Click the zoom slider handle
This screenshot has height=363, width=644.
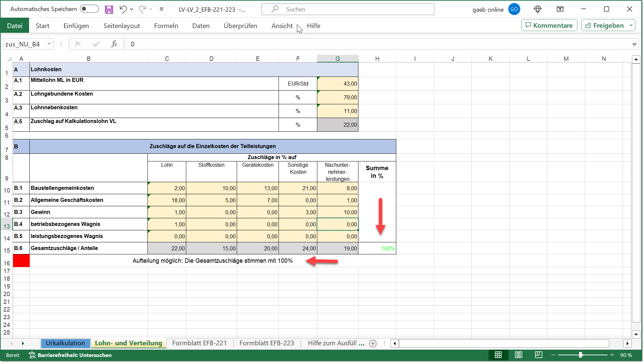point(581,355)
